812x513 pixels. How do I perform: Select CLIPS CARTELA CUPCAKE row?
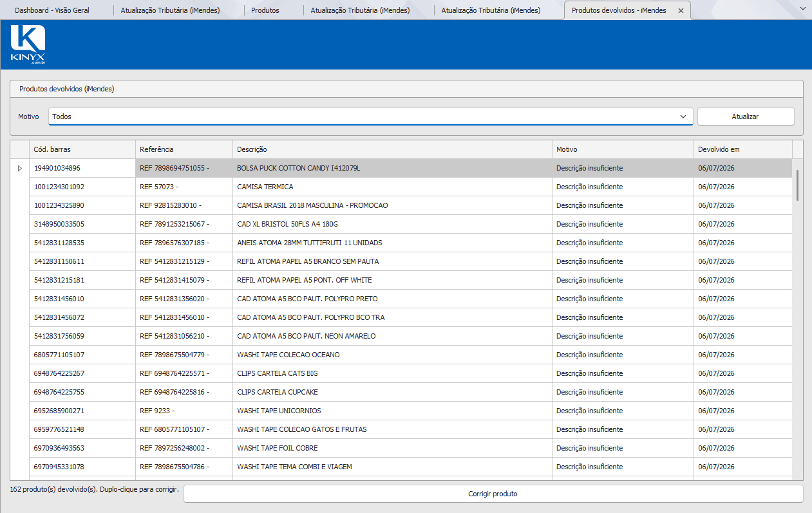[401, 392]
